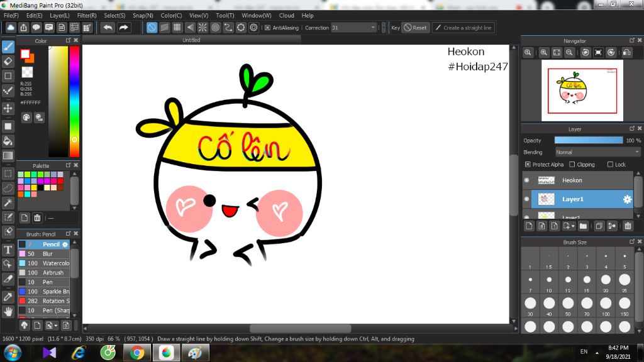The image size is (644, 362).
Task: Open the Layer menu
Action: 60,15
